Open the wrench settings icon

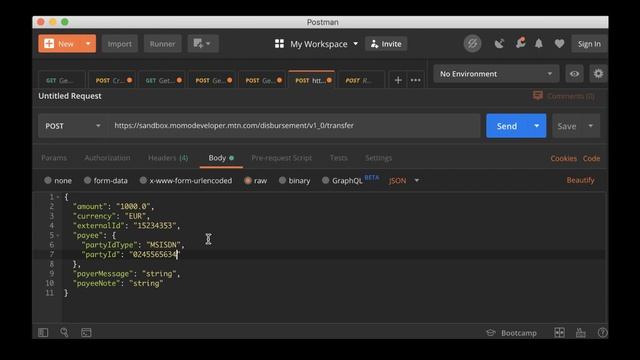(x=520, y=43)
